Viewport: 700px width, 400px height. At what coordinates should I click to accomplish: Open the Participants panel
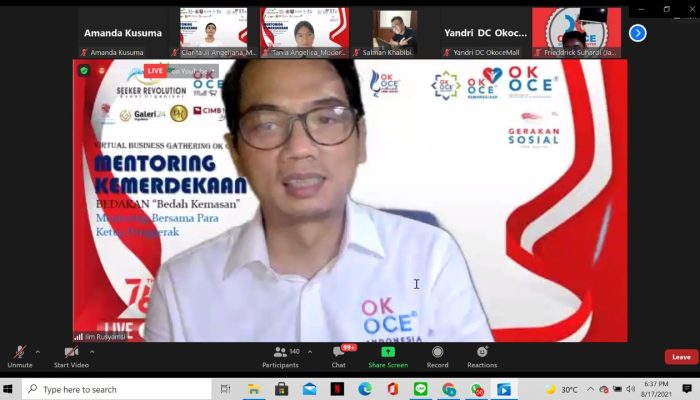[281, 357]
